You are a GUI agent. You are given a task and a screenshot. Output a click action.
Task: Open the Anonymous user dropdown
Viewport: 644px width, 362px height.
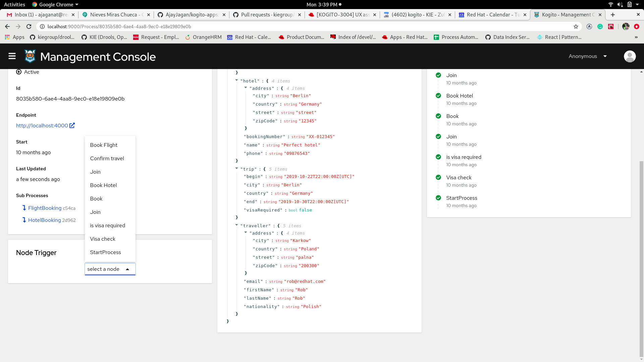(x=588, y=56)
